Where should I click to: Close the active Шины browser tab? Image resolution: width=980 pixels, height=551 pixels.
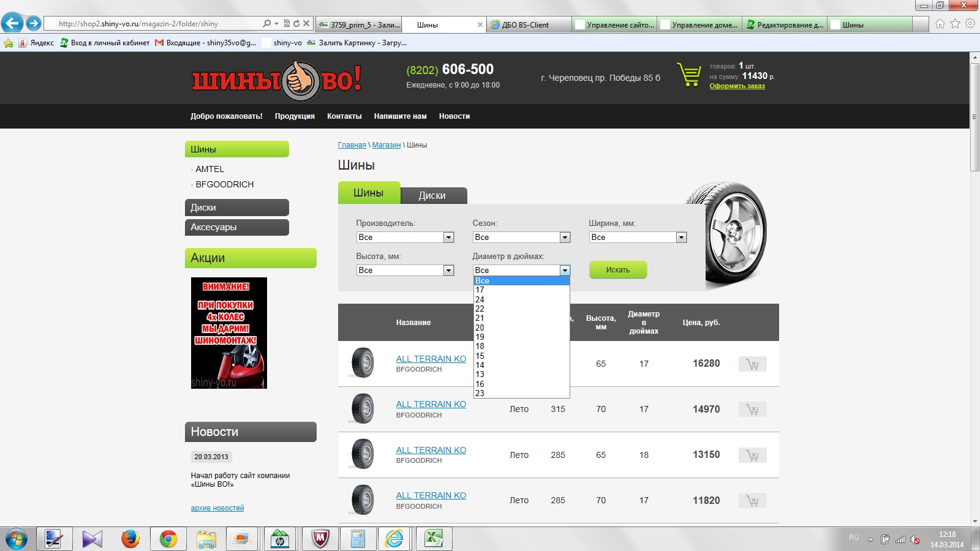[x=480, y=25]
